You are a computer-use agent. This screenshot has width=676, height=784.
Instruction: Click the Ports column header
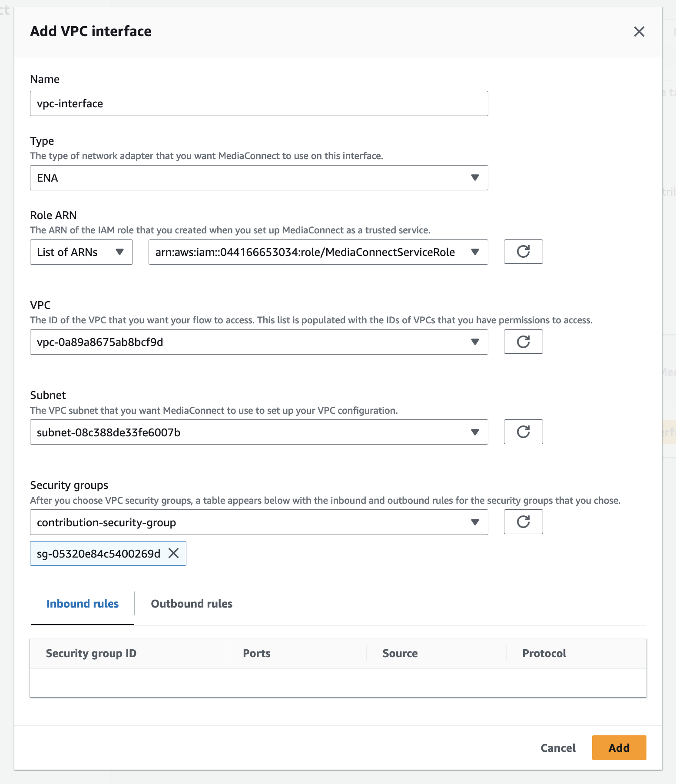pyautogui.click(x=257, y=653)
